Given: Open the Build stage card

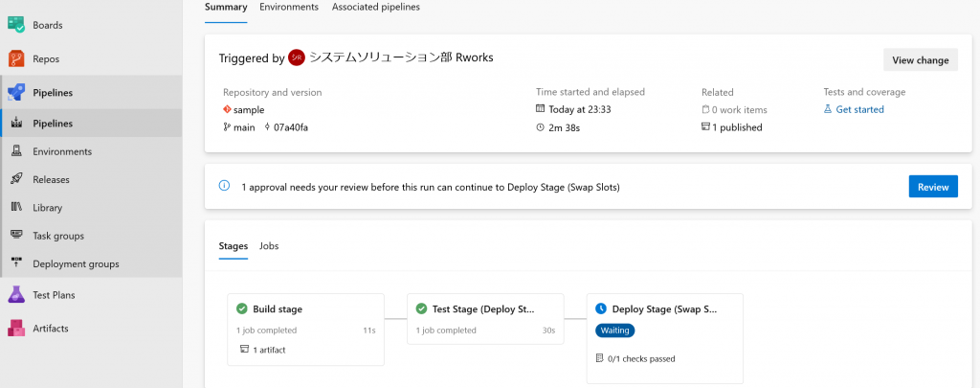Looking at the screenshot, I should coord(305,330).
